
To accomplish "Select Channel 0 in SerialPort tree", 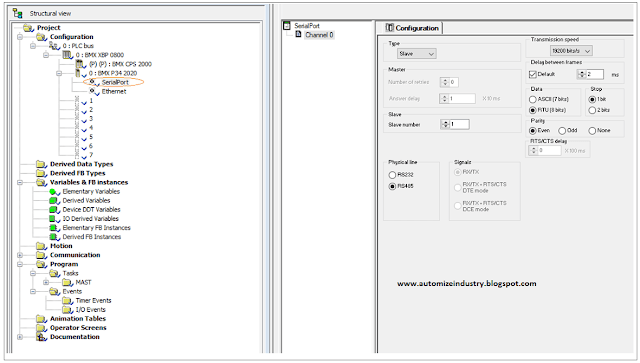I will (x=319, y=35).
